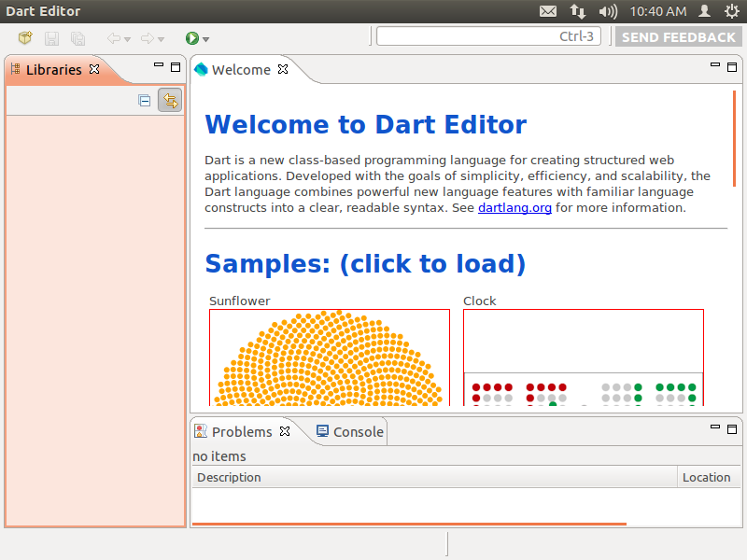Close the Problems view
Screen dimensions: 747x560
click(x=285, y=431)
